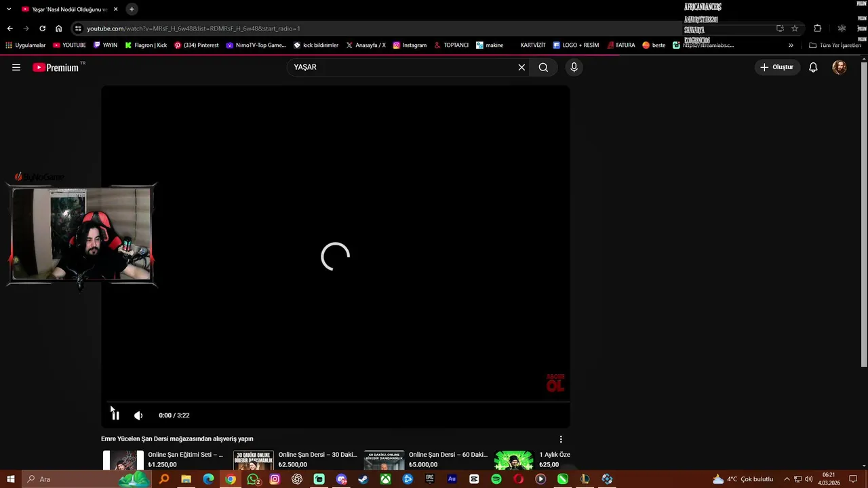This screenshot has width=868, height=488.
Task: Open the Flagron | Kick bookmark
Action: pyautogui.click(x=146, y=45)
